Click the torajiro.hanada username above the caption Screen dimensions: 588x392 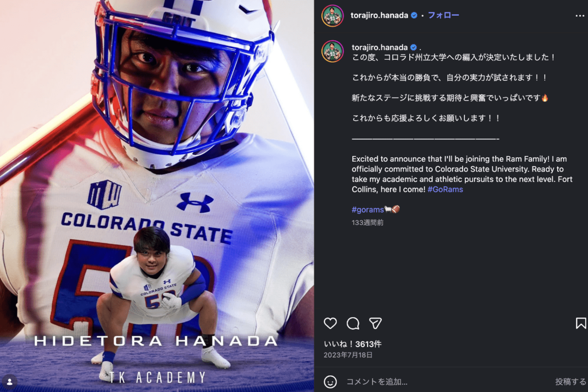pyautogui.click(x=380, y=48)
